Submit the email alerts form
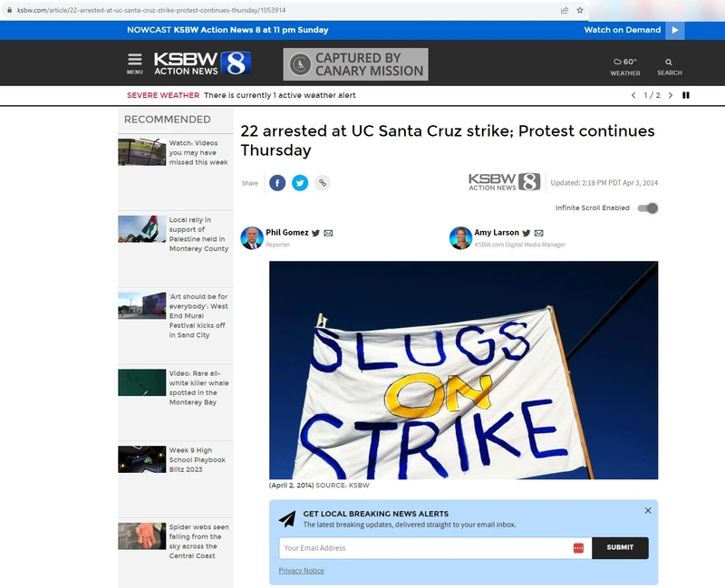 tap(620, 547)
